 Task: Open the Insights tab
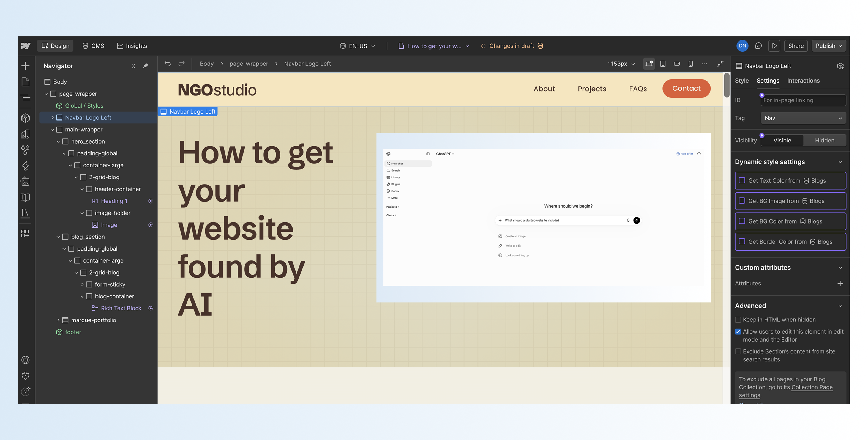point(132,46)
